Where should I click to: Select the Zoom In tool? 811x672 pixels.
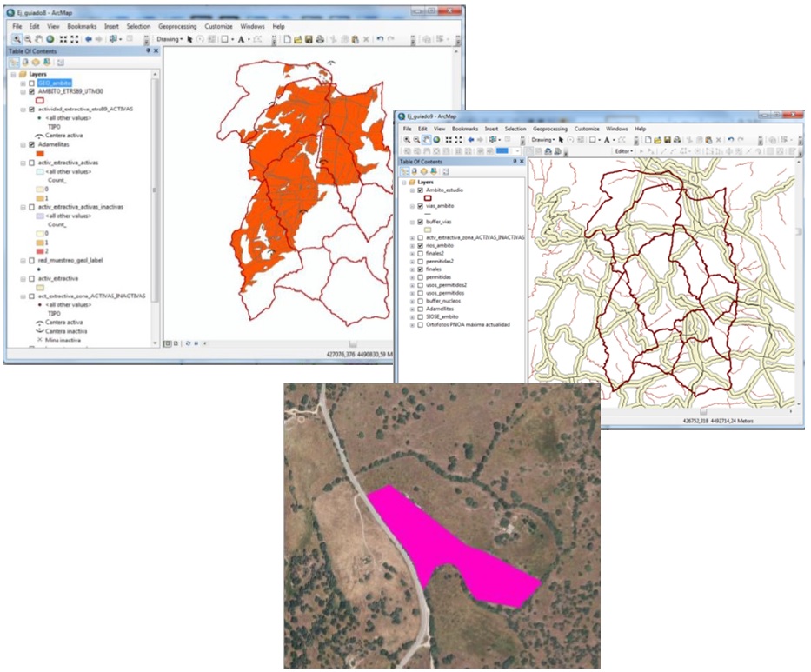point(17,38)
